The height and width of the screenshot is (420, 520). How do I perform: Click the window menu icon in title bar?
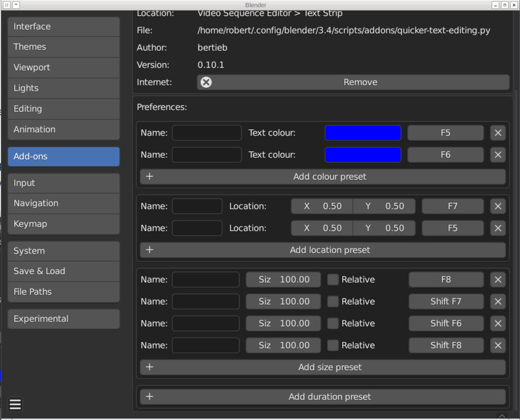(7, 5)
